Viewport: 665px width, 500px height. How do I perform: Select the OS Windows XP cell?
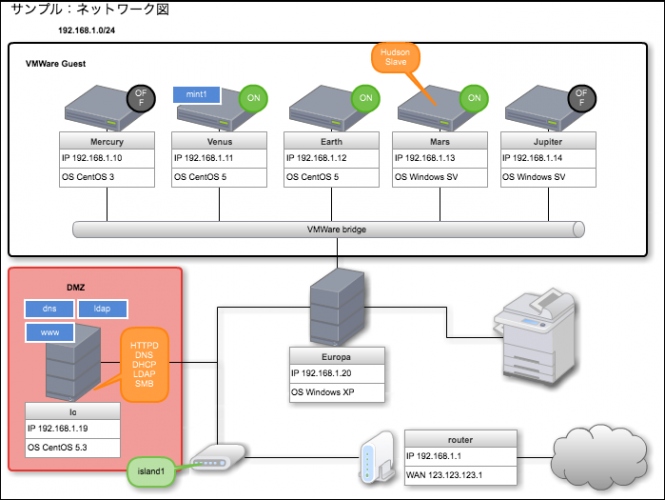337,393
